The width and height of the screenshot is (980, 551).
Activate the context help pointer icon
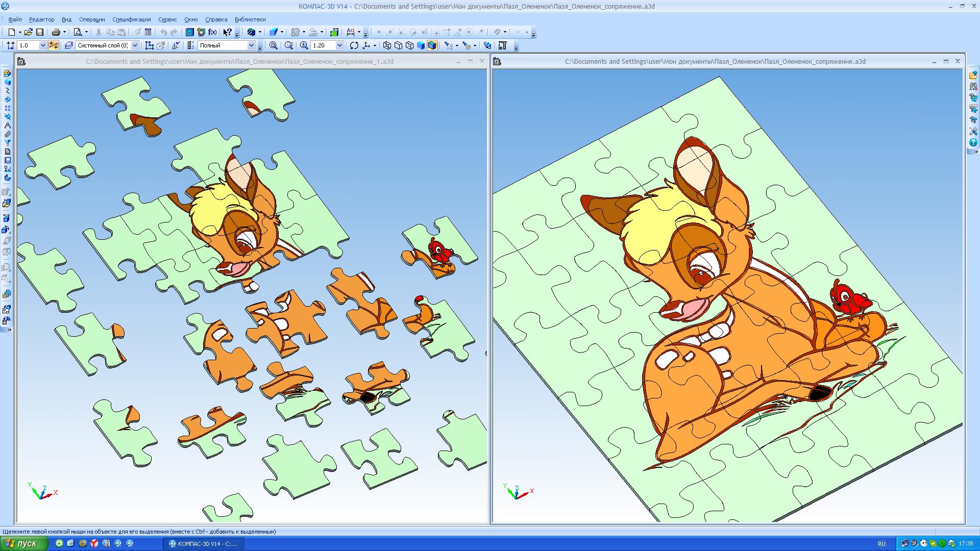point(228,32)
